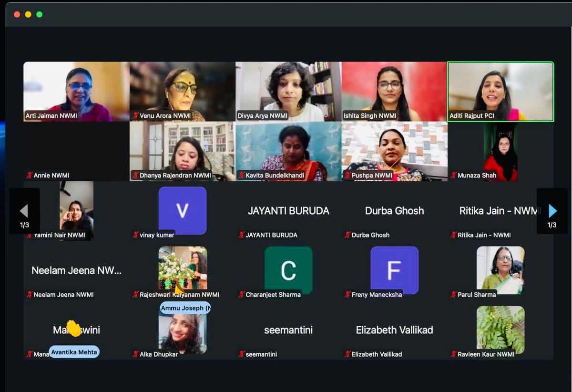Select Parul Sharma profile photo tile
This screenshot has height=392, width=572.
click(x=500, y=270)
